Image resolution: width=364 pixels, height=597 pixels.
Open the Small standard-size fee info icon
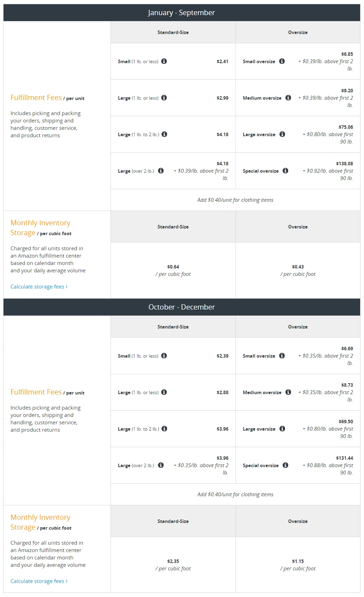[x=164, y=61]
